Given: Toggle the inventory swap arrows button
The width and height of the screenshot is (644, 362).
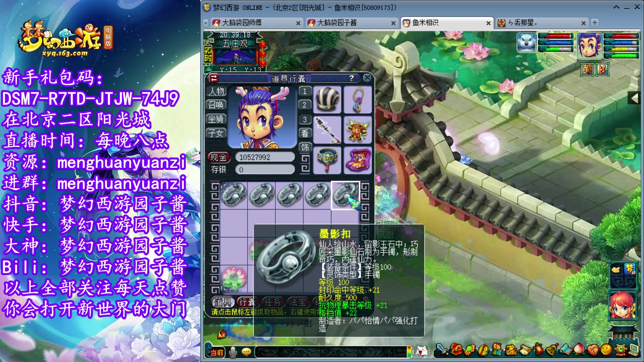Looking at the screenshot, I should click(x=214, y=78).
